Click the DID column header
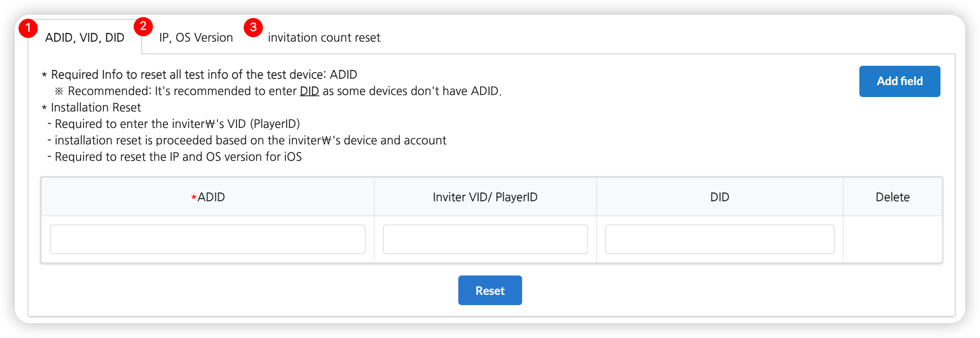Screen dimensions: 980x338 pos(719,197)
